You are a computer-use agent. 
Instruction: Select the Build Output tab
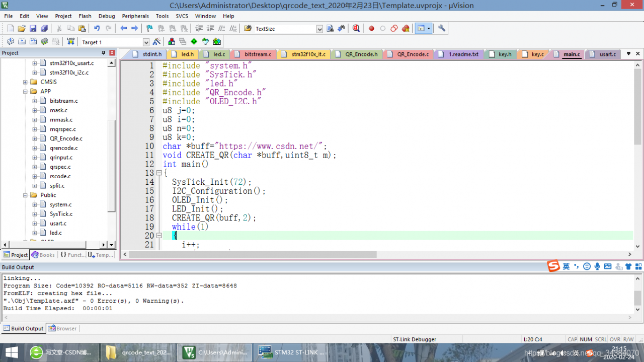point(23,328)
